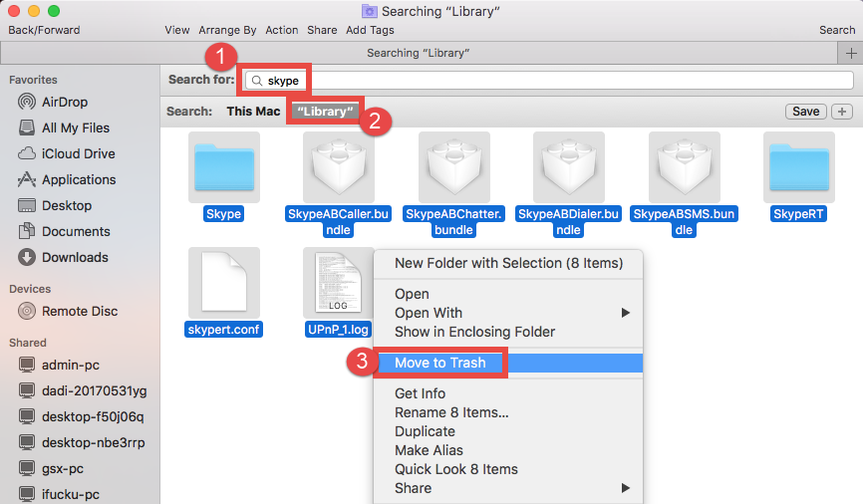Select the Skype folder icon

pyautogui.click(x=224, y=167)
